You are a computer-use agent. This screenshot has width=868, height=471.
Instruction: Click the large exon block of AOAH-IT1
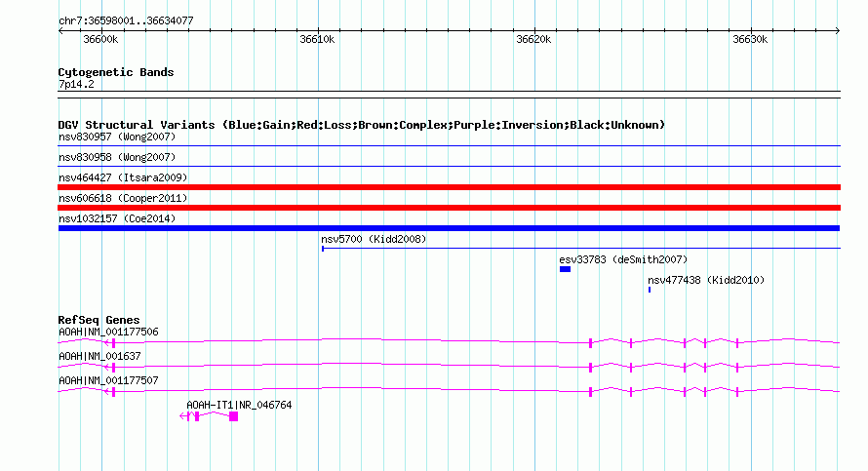pyautogui.click(x=234, y=416)
